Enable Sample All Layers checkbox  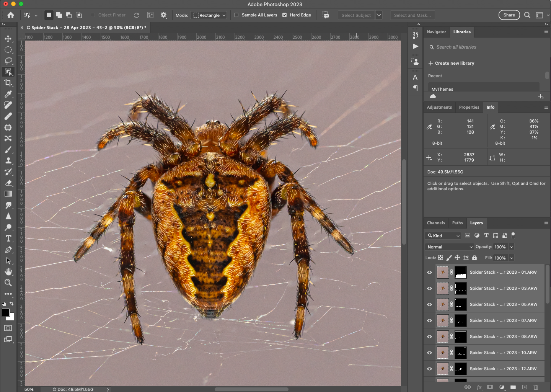point(236,15)
